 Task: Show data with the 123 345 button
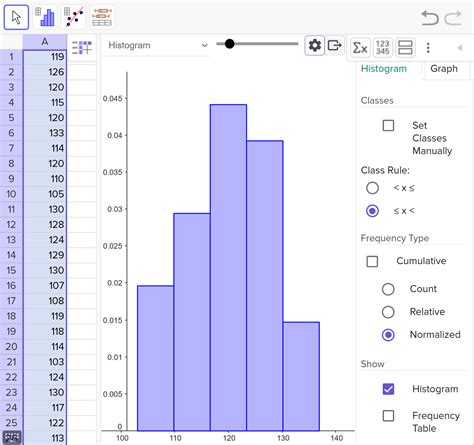pos(382,48)
